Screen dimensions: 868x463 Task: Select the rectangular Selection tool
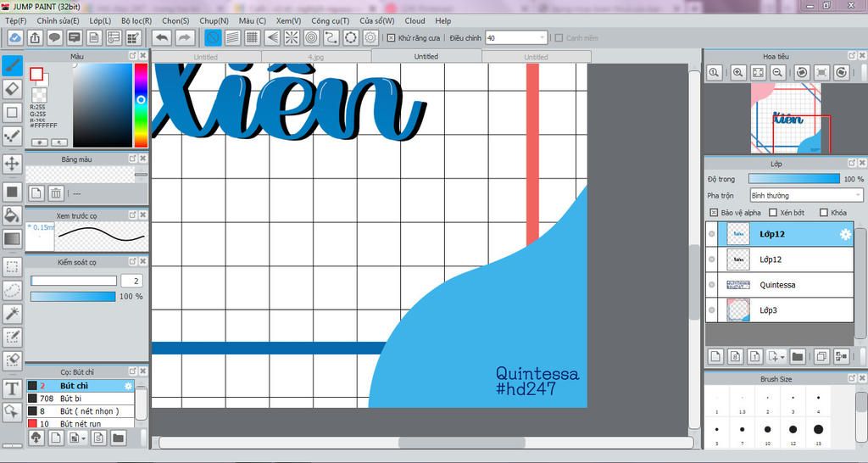pos(12,267)
